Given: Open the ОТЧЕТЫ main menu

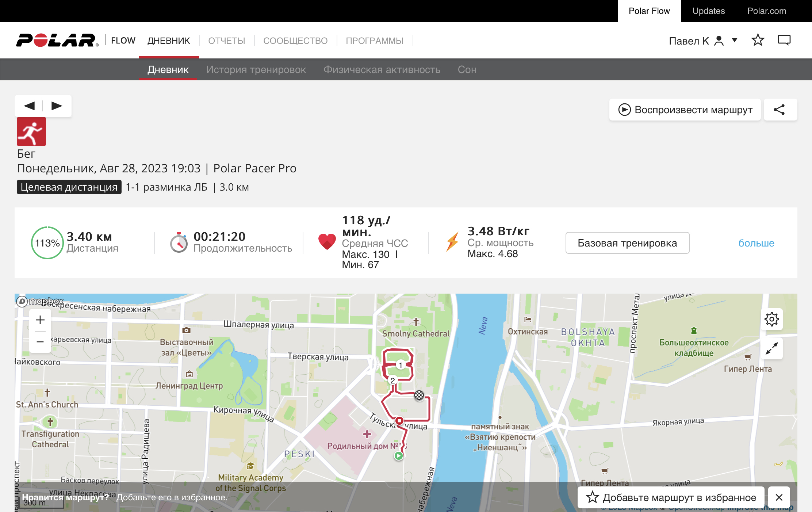Looking at the screenshot, I should coord(227,41).
